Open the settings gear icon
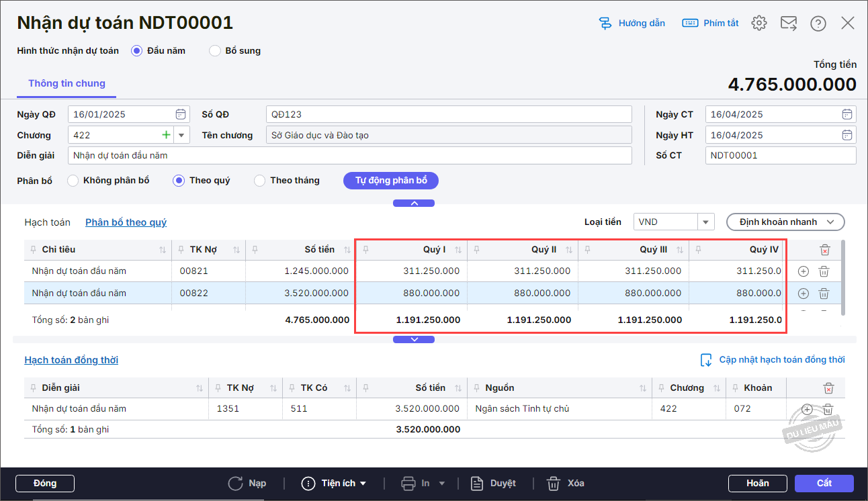Viewport: 868px width, 501px height. (x=759, y=23)
